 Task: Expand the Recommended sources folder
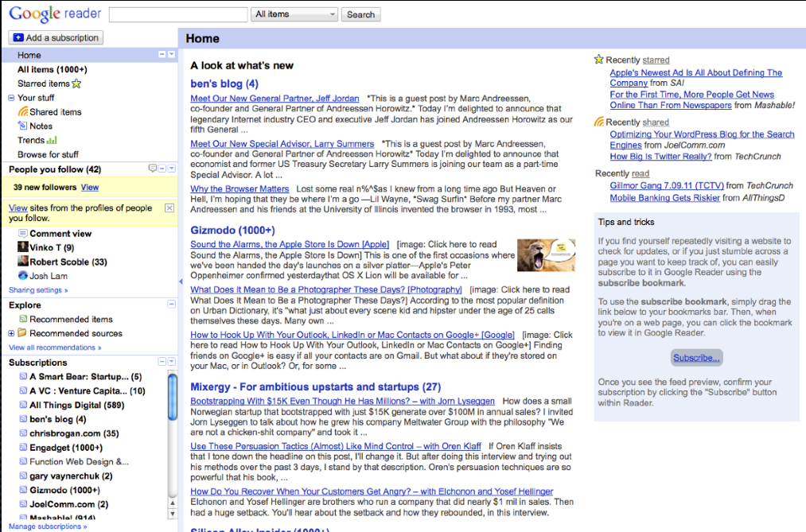11,333
